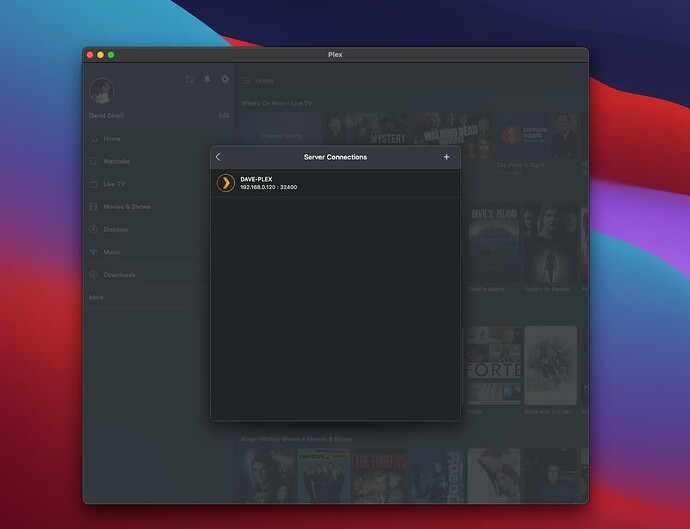Minimize the Plex window with yellow button
The image size is (690, 529).
coord(101,55)
